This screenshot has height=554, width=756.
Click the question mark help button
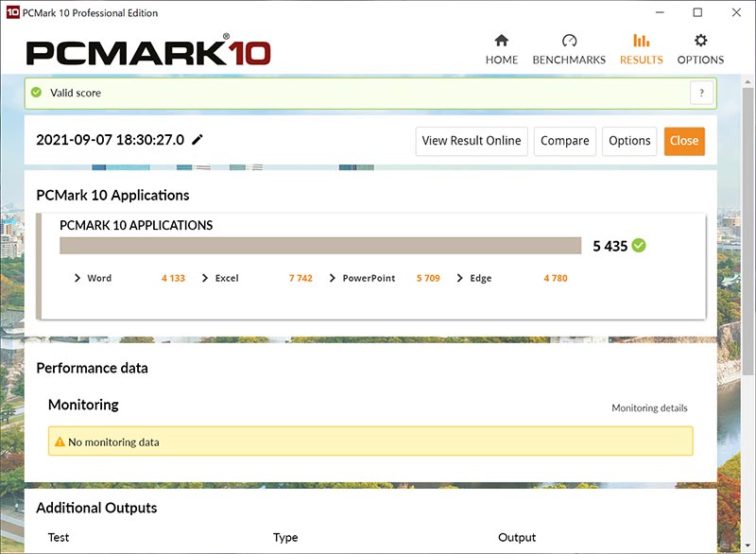[701, 93]
